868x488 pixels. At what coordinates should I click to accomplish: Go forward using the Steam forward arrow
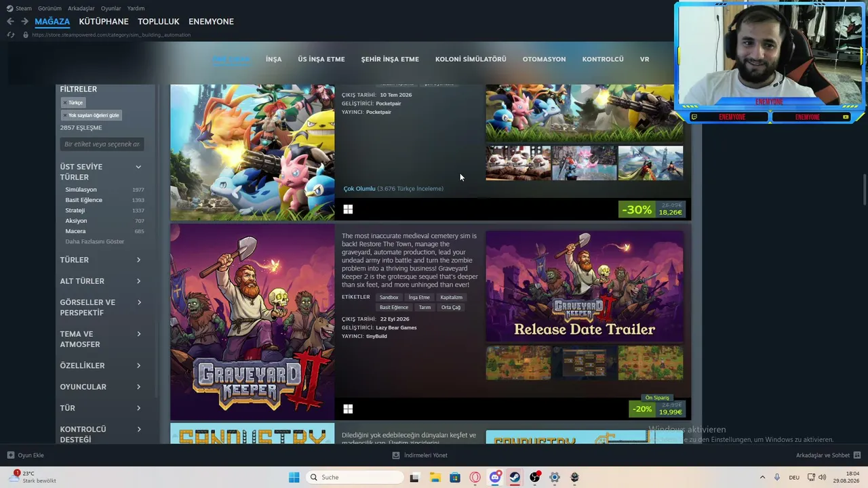(x=24, y=22)
